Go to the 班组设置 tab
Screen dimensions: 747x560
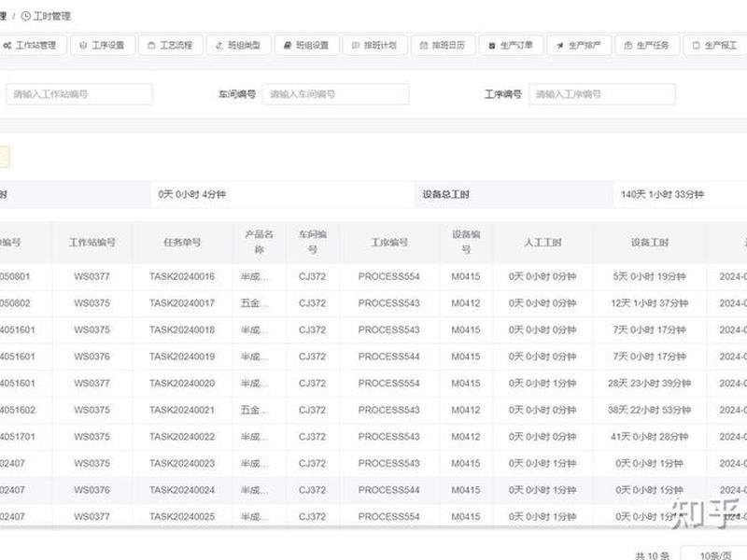307,45
